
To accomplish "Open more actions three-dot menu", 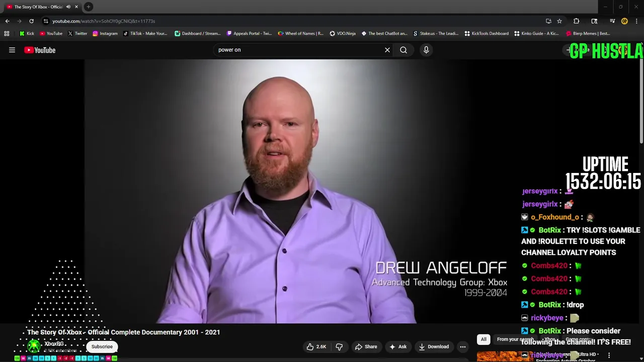I will click(463, 346).
